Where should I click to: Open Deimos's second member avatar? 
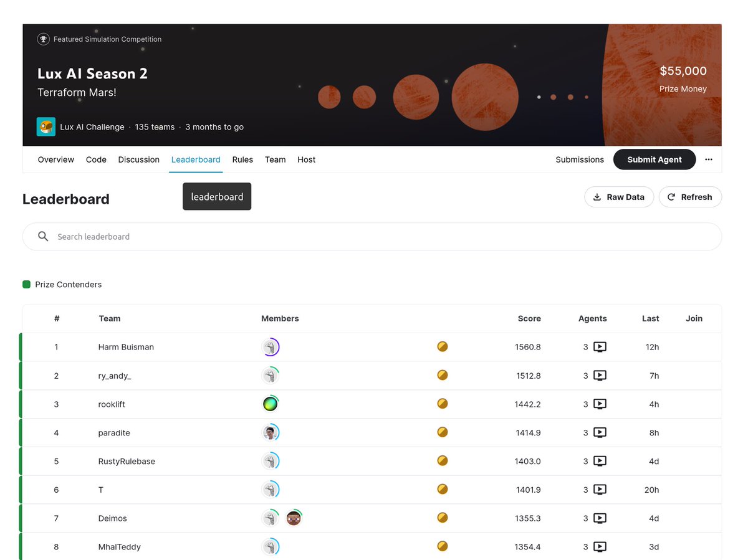(294, 518)
